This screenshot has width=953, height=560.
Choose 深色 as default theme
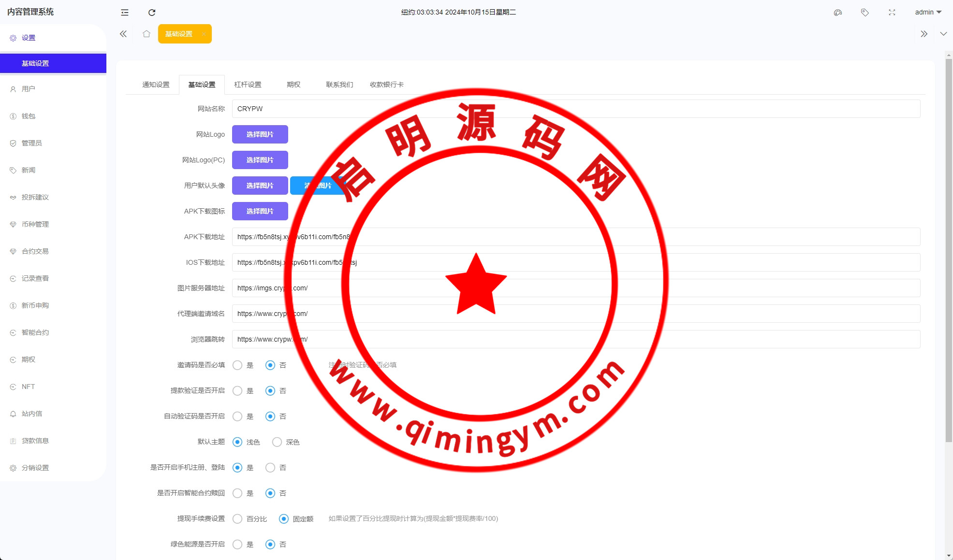[277, 442]
